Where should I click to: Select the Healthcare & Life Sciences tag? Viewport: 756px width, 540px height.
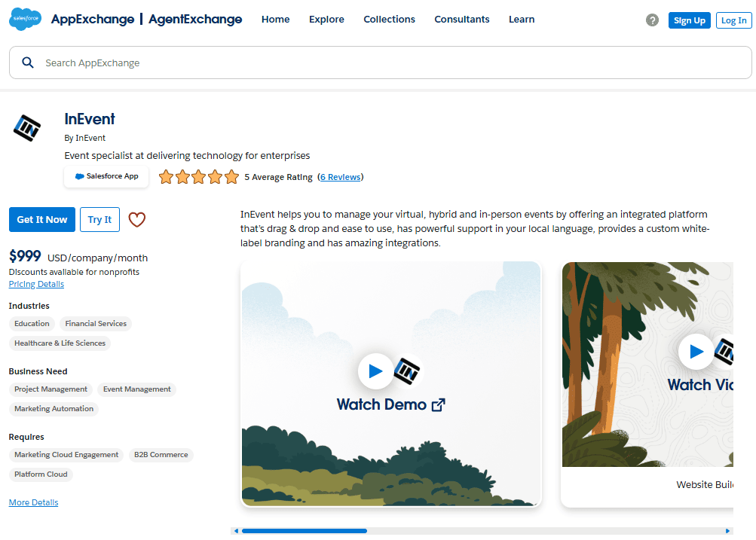[x=60, y=343]
